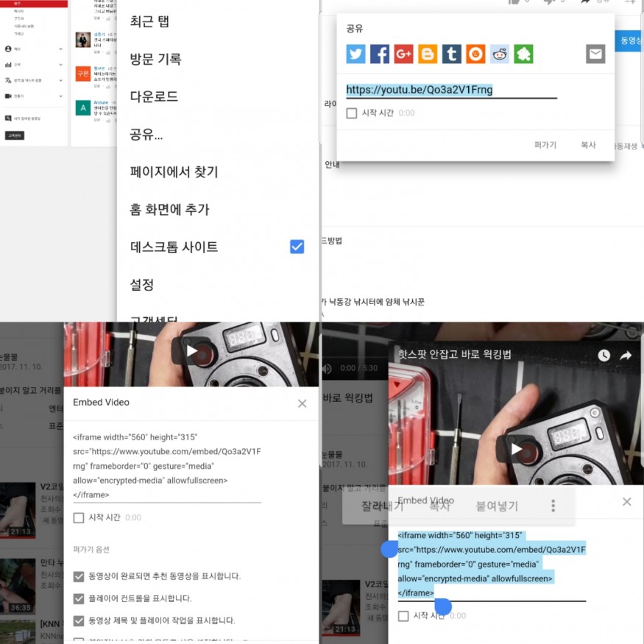Viewport: 644px width, 644px height.
Task: Uncheck 동영상 제목 및 플레이어 작업을 표시합니다
Action: 79,620
